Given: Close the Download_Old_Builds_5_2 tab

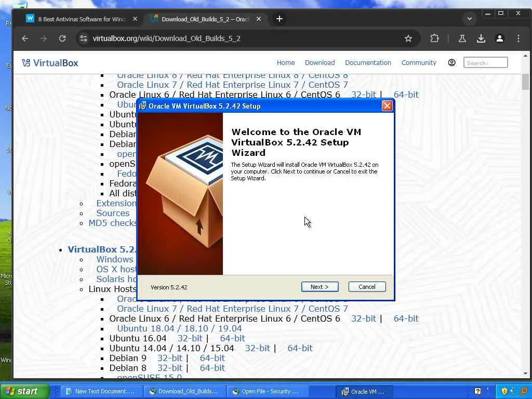Looking at the screenshot, I should (259, 19).
